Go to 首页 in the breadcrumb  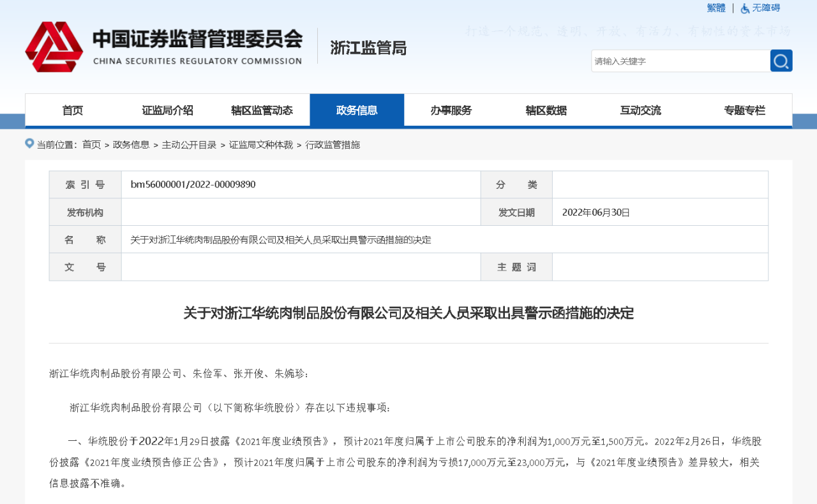click(92, 145)
